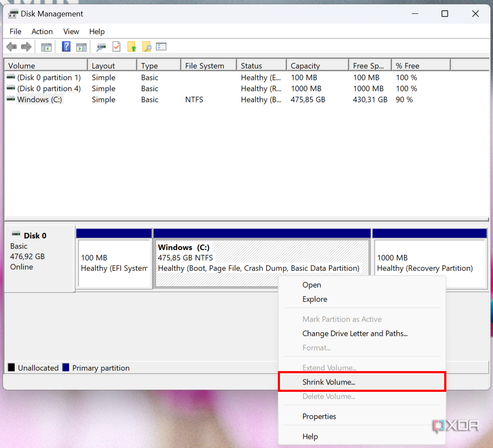Click the disk with magnifier toolbar icon
This screenshot has height=448, width=493.
[101, 47]
